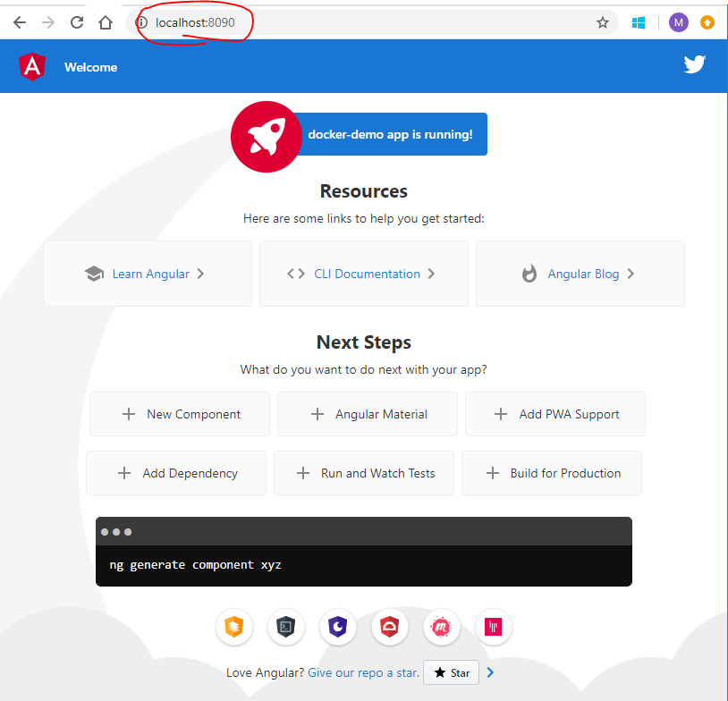728x701 pixels.
Task: Select the Angular Material card
Action: tap(368, 414)
